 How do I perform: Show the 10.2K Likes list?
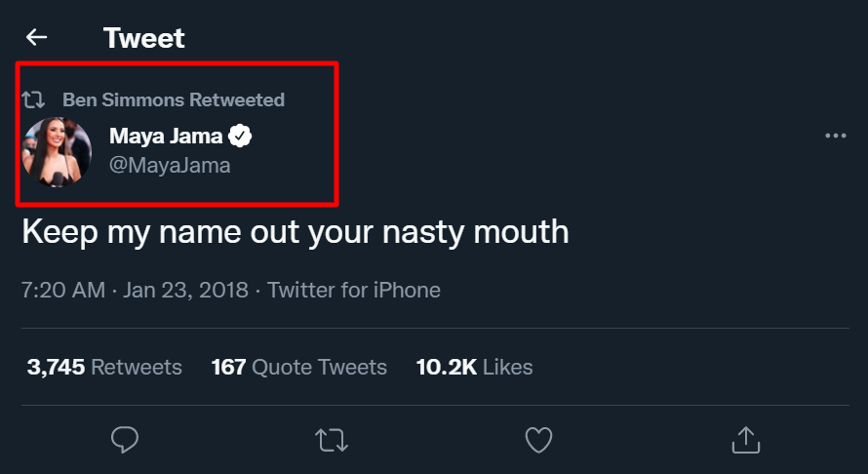click(x=475, y=367)
